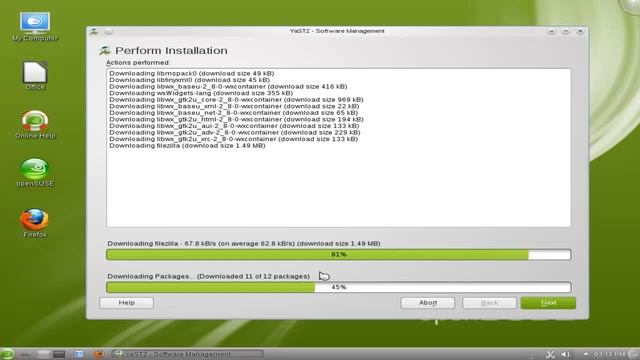The image size is (640, 360).
Task: Click the blue desktop icon in the taskbar
Action: (x=79, y=354)
